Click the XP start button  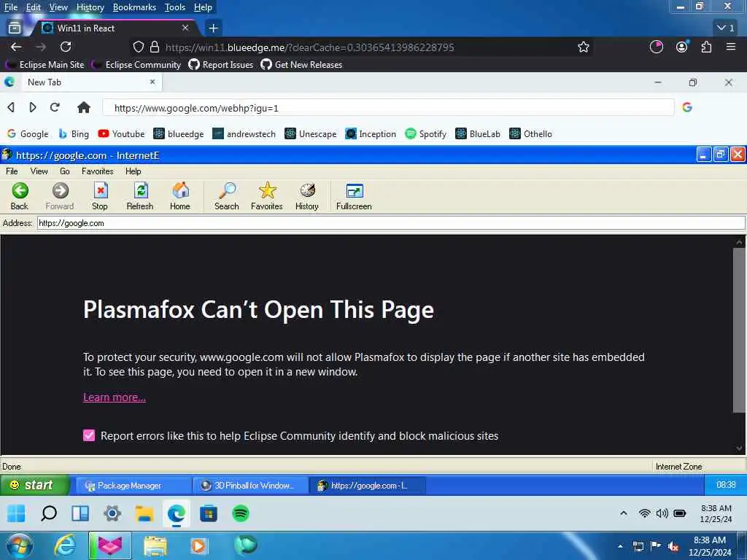point(34,485)
